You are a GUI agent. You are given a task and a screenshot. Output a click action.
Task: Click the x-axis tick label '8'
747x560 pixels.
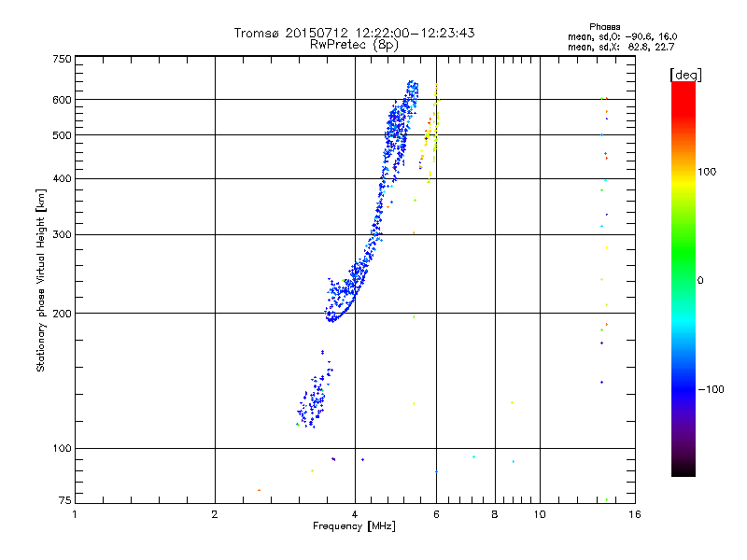pyautogui.click(x=495, y=514)
